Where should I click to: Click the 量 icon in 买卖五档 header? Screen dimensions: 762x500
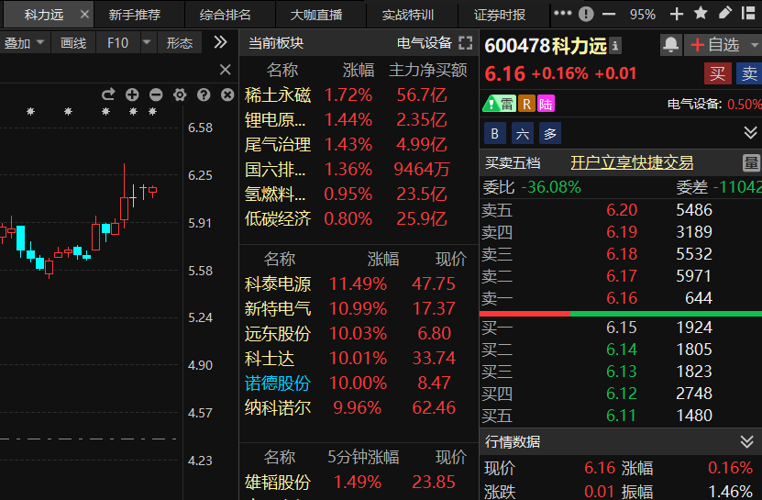pos(751,163)
